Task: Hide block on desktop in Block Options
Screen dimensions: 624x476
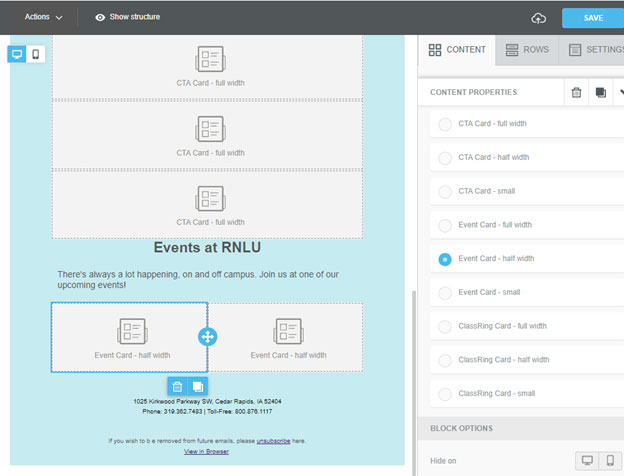Action: click(x=587, y=461)
